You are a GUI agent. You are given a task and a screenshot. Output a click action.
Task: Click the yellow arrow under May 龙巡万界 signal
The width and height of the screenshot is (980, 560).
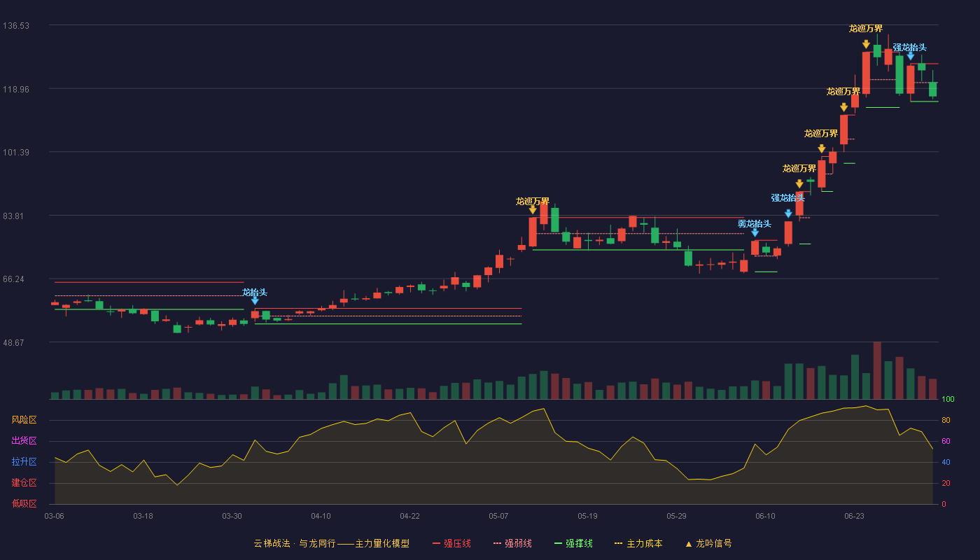533,209
